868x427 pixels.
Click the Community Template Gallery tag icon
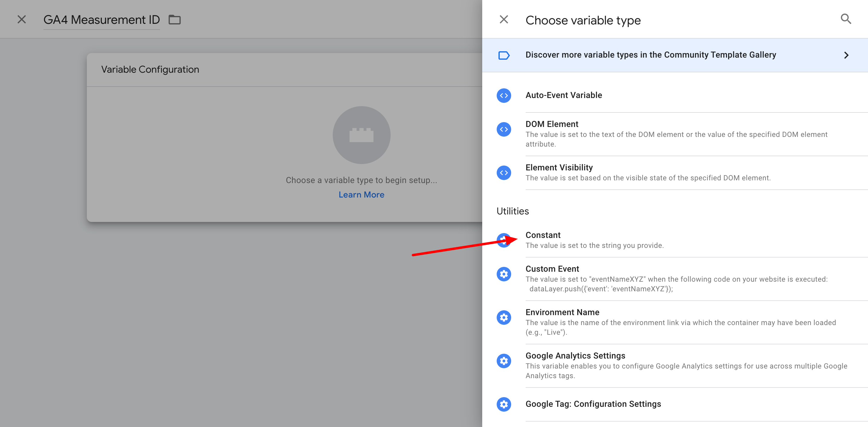pos(504,55)
